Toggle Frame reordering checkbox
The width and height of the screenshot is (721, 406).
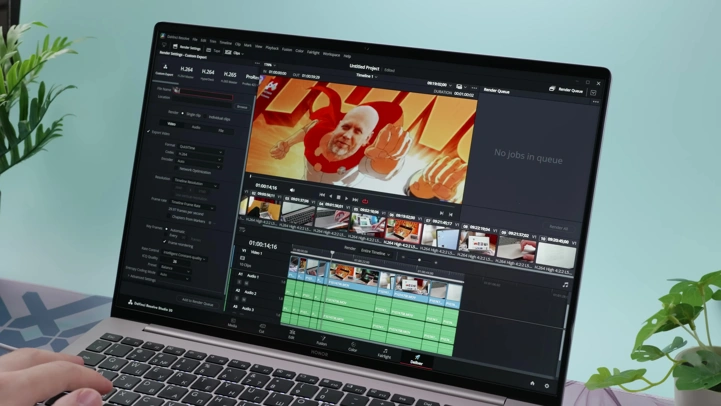coord(165,242)
